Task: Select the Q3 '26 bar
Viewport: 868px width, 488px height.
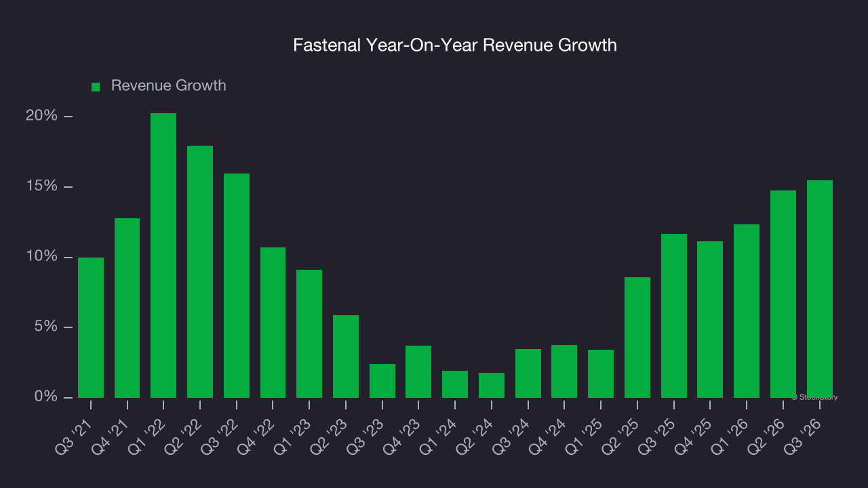Action: click(820, 289)
